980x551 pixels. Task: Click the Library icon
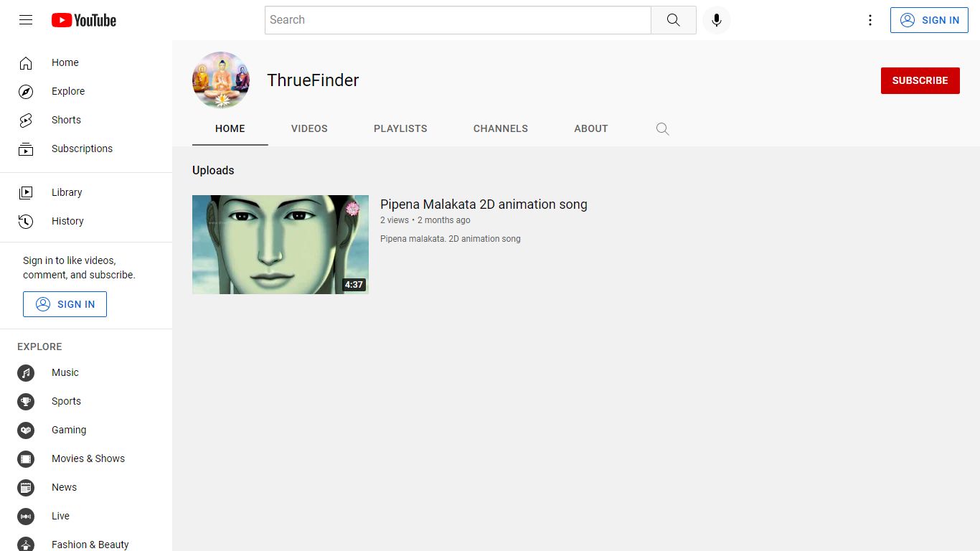point(26,192)
